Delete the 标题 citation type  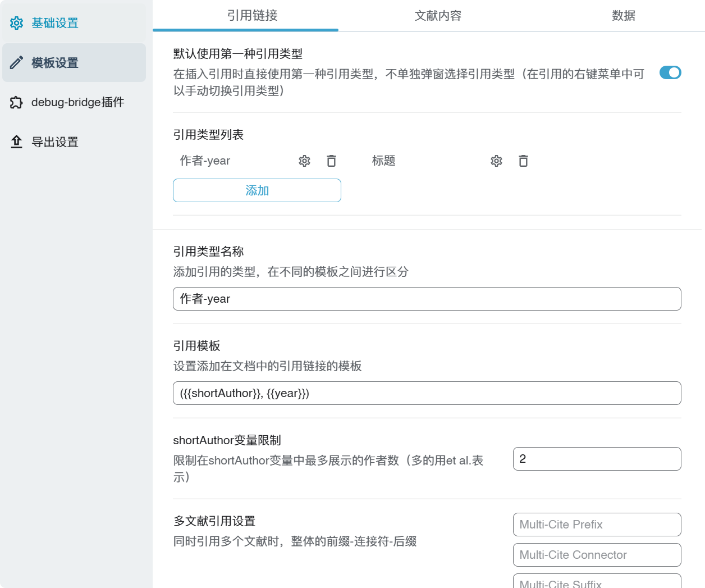click(x=523, y=161)
